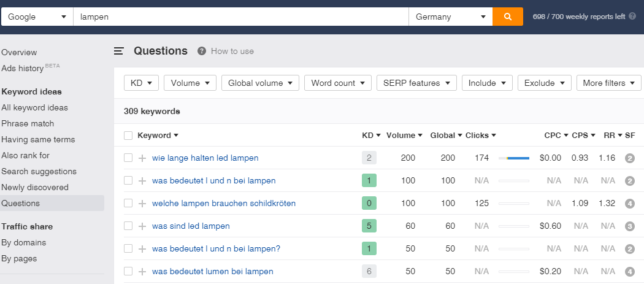Tick the select-all checkbox in Keyword header
Screen dimensions: 644x284
point(128,136)
